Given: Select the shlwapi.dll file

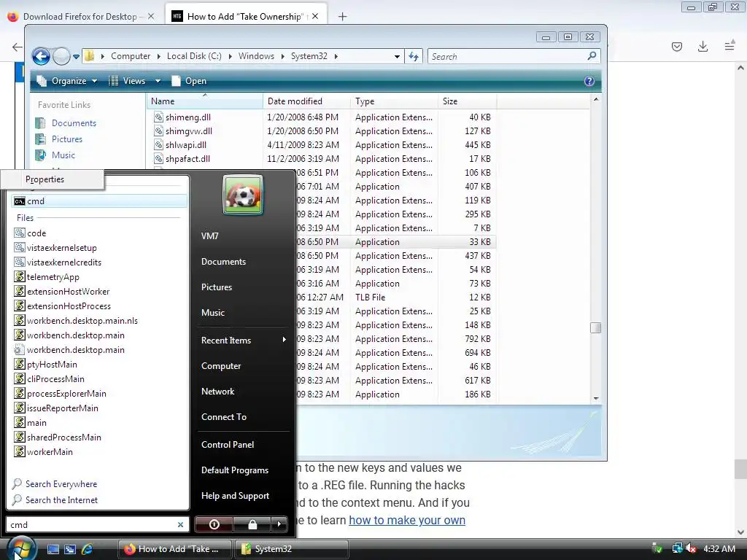Looking at the screenshot, I should click(186, 145).
